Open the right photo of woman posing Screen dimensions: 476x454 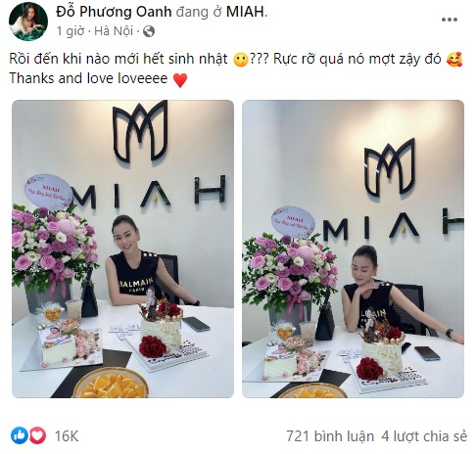(353, 249)
